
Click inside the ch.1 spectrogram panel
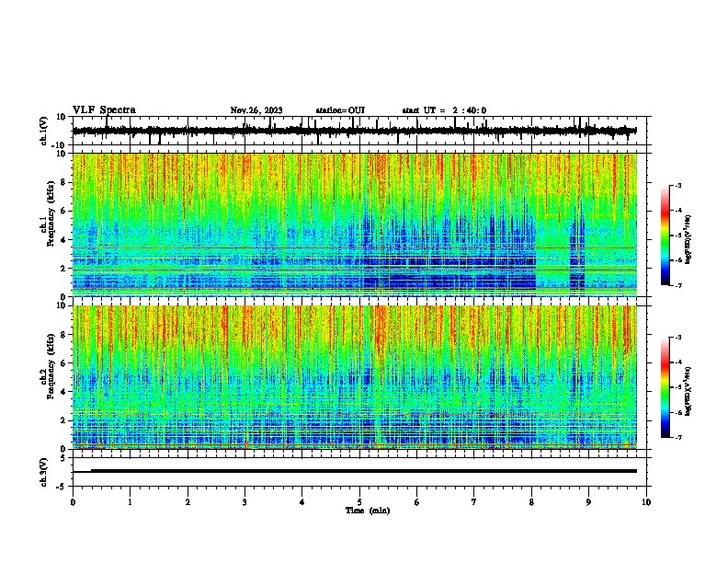pyautogui.click(x=354, y=224)
